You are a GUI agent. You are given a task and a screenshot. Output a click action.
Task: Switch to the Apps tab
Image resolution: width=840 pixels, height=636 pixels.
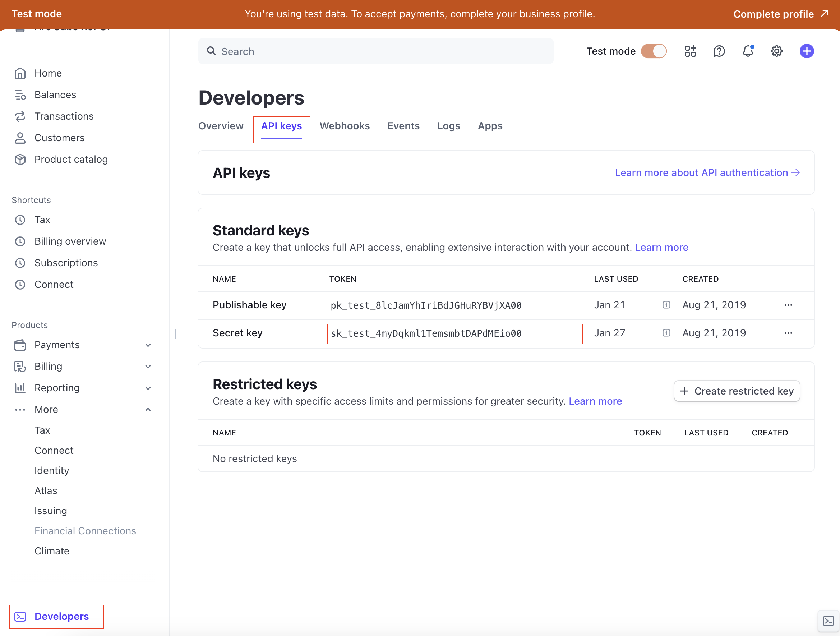click(x=490, y=126)
